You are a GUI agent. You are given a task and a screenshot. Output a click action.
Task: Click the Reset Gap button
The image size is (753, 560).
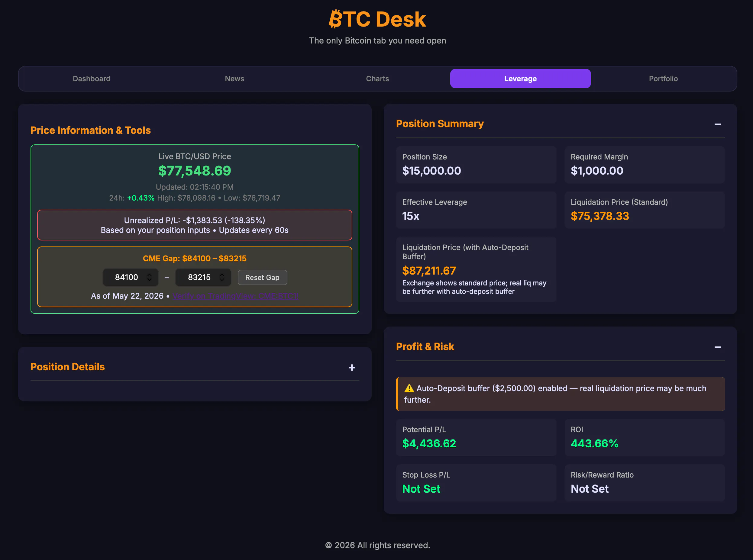pyautogui.click(x=262, y=277)
